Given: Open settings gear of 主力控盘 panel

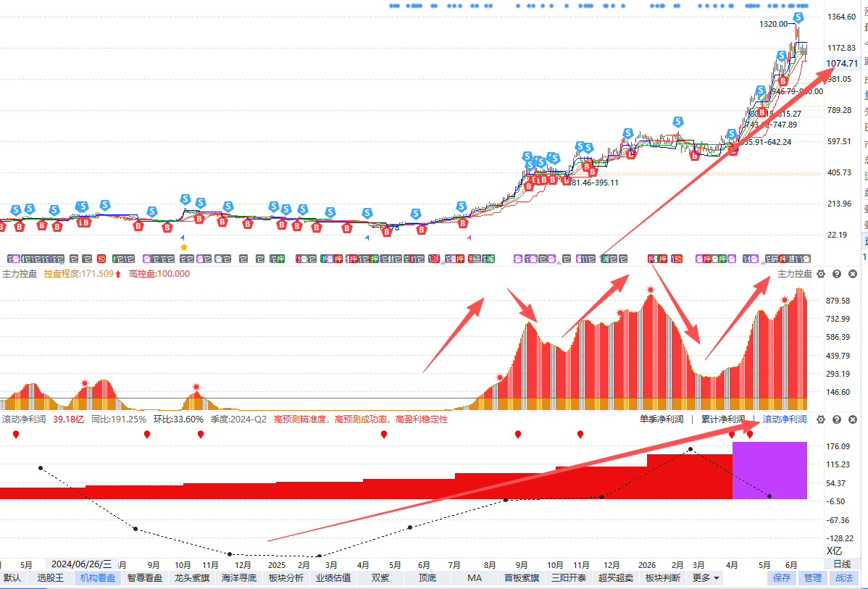Looking at the screenshot, I should tap(821, 274).
